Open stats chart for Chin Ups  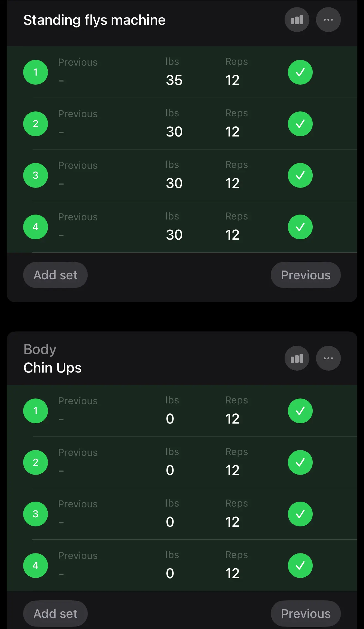297,358
